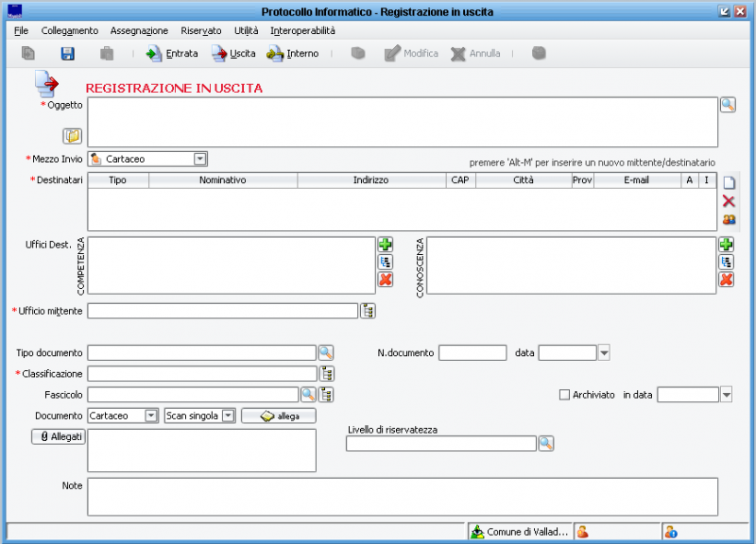This screenshot has width=756, height=544.
Task: Save the current registration
Action: pyautogui.click(x=66, y=54)
